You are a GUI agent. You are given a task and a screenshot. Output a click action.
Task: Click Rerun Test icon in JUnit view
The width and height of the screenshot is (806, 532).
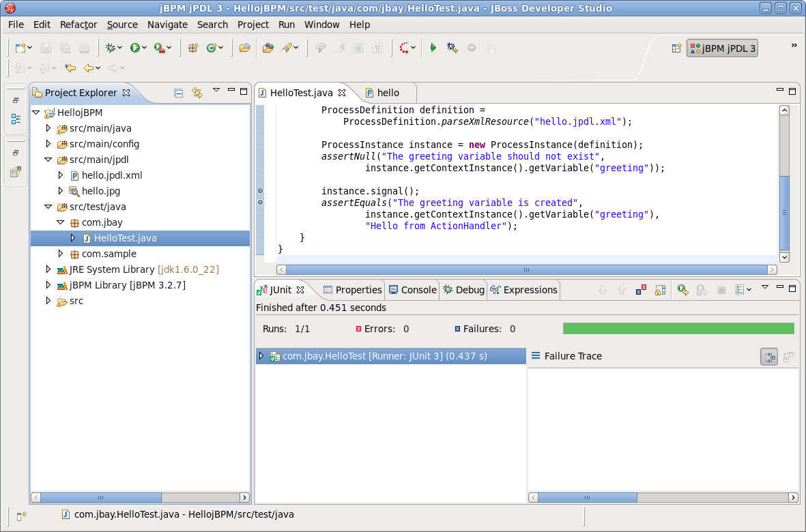(x=682, y=290)
